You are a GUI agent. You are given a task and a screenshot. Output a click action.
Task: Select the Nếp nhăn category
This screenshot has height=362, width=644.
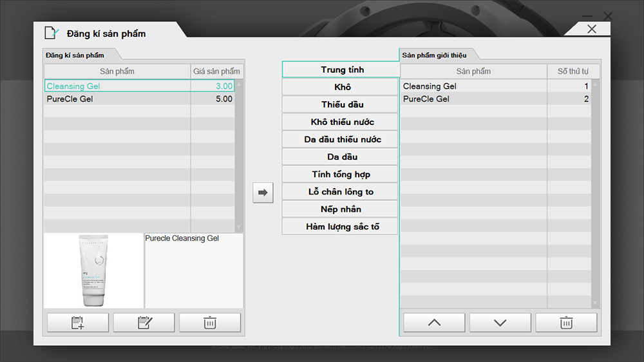point(341,209)
